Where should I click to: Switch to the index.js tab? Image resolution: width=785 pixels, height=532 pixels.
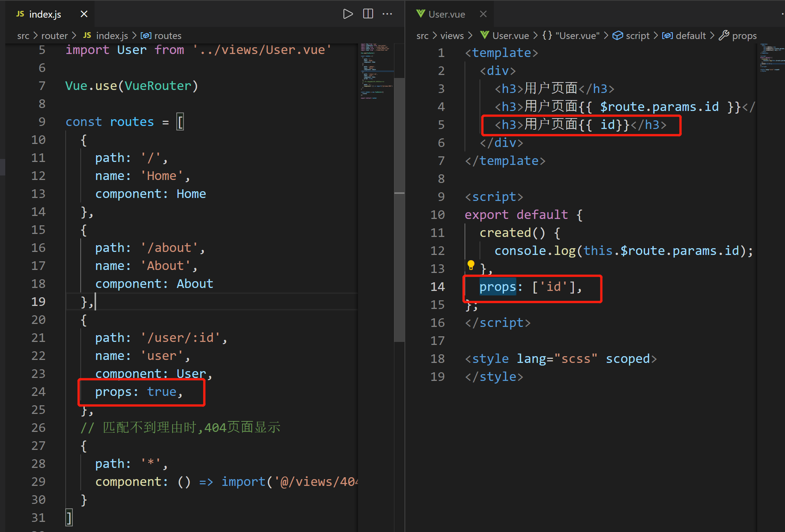tap(45, 14)
